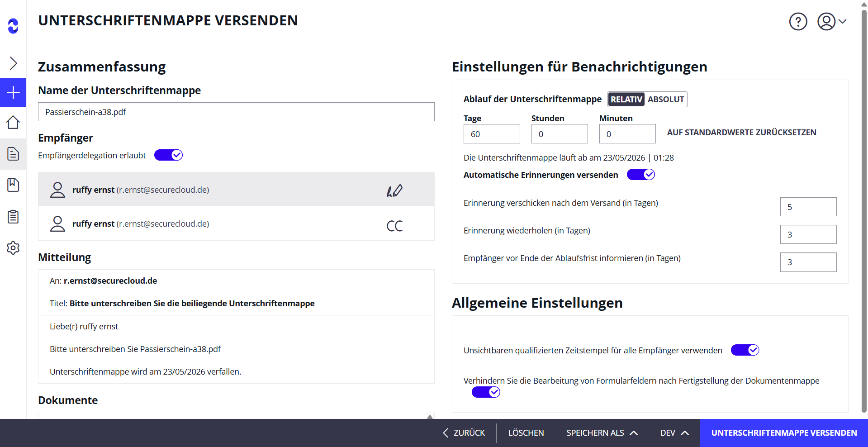
Task: Click the bookmark icon in the sidebar
Action: click(x=13, y=185)
